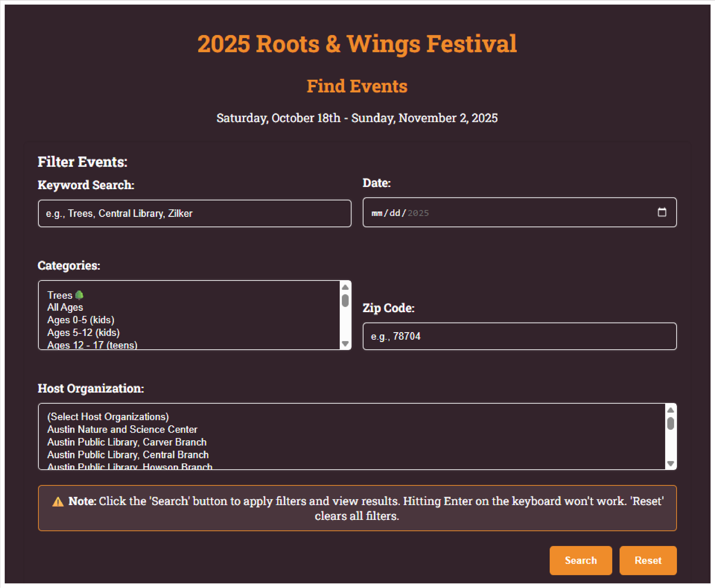Select Austin Nature and Science Center host
715x588 pixels.
[x=122, y=429]
